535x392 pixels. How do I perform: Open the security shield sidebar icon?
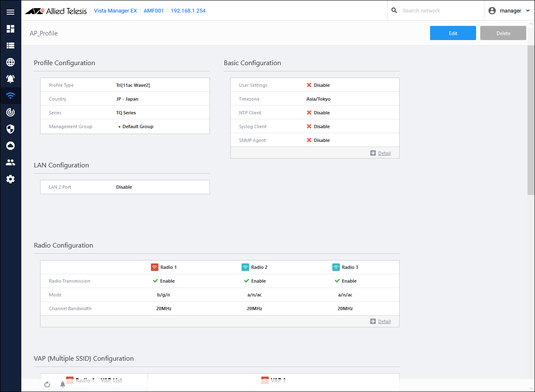coord(10,129)
